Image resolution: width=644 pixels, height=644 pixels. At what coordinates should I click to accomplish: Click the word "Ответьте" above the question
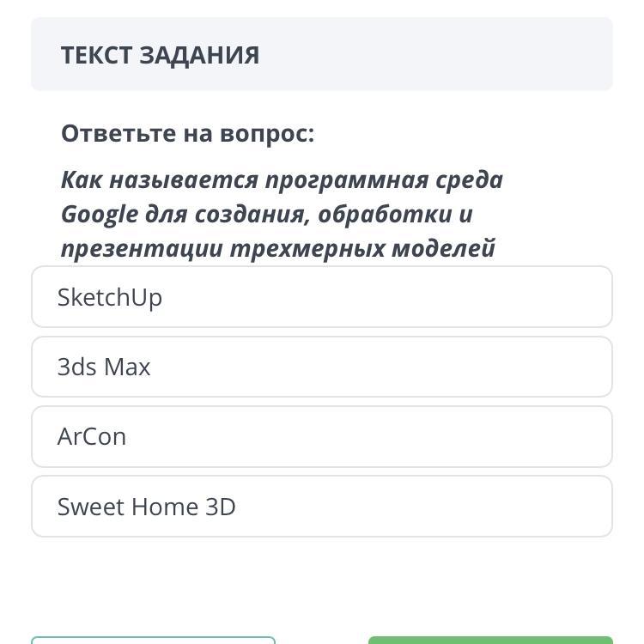coord(118,134)
